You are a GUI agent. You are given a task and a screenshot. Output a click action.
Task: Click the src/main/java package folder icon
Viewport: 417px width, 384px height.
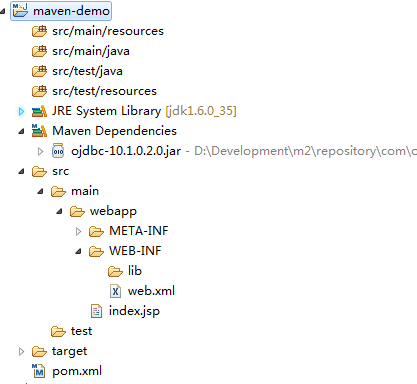(x=39, y=51)
